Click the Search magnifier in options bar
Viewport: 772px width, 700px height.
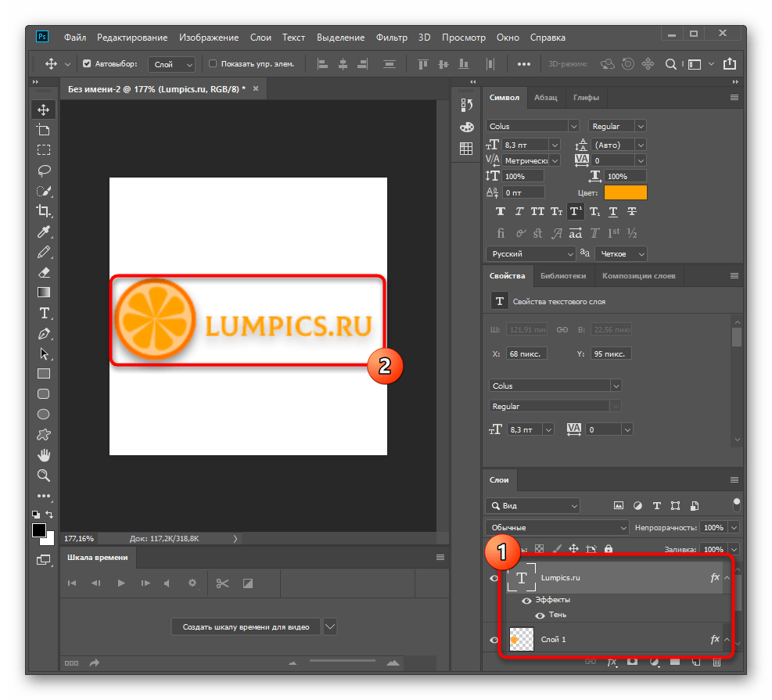[x=670, y=64]
